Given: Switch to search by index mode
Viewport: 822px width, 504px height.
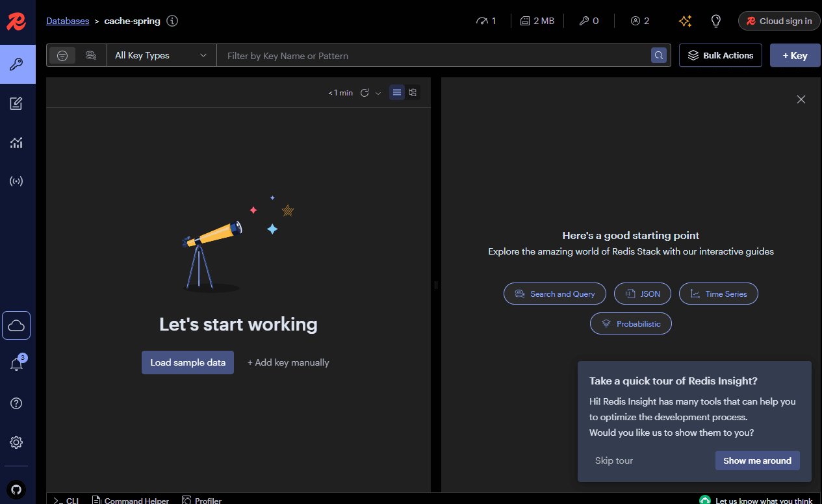Looking at the screenshot, I should click(91, 55).
